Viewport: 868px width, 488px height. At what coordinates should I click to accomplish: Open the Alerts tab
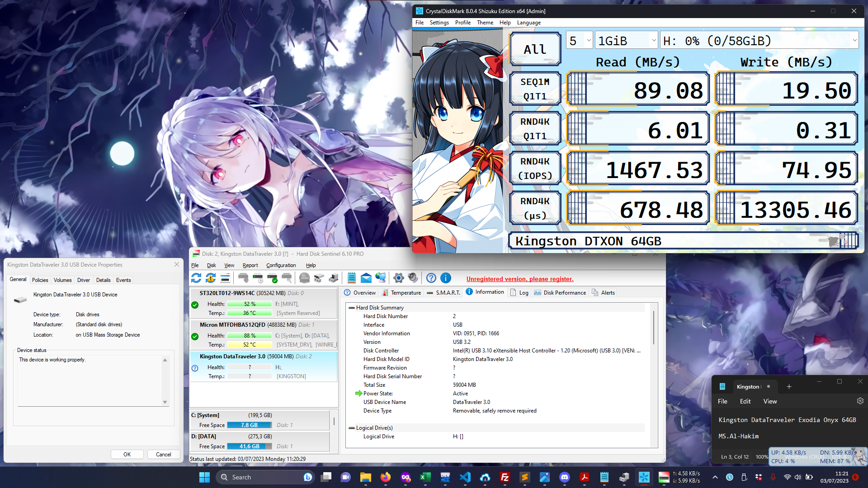click(603, 293)
